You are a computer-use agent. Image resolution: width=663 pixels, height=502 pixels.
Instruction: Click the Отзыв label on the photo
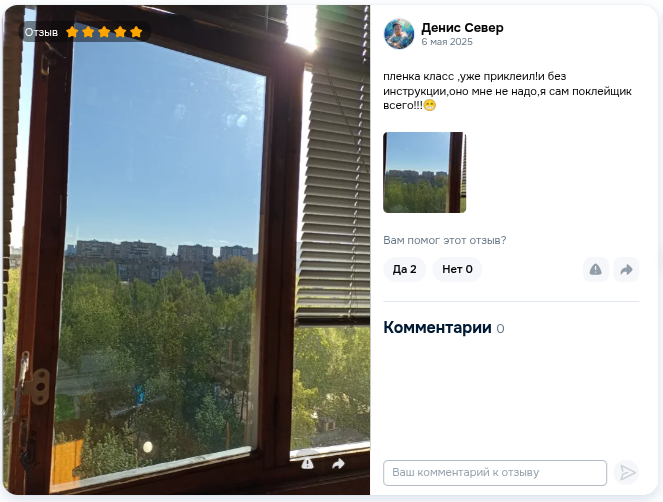41,33
